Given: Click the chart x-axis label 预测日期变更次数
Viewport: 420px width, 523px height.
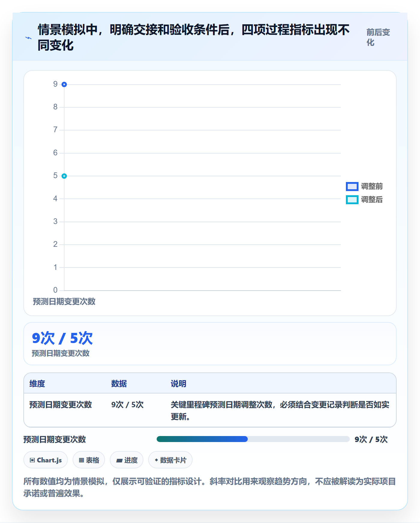Looking at the screenshot, I should [64, 301].
